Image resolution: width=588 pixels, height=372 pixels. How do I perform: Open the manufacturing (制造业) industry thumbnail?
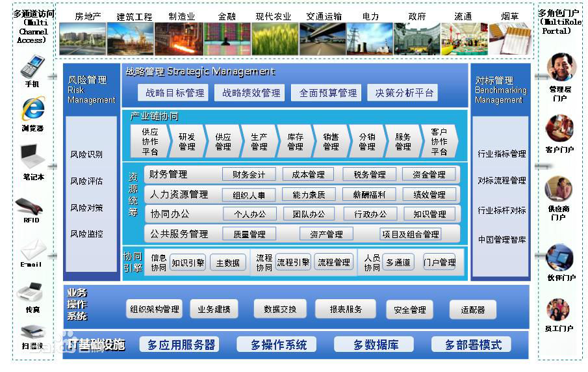[x=179, y=38]
